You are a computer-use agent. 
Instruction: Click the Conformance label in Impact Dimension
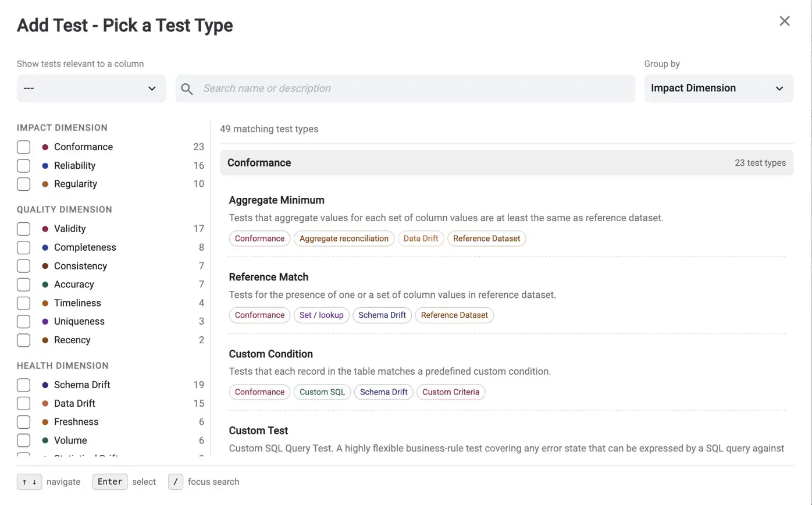pyautogui.click(x=83, y=147)
